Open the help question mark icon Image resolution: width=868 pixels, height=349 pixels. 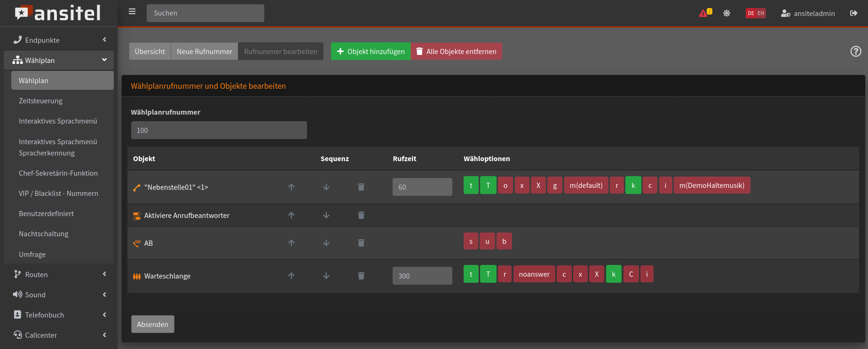[x=856, y=51]
